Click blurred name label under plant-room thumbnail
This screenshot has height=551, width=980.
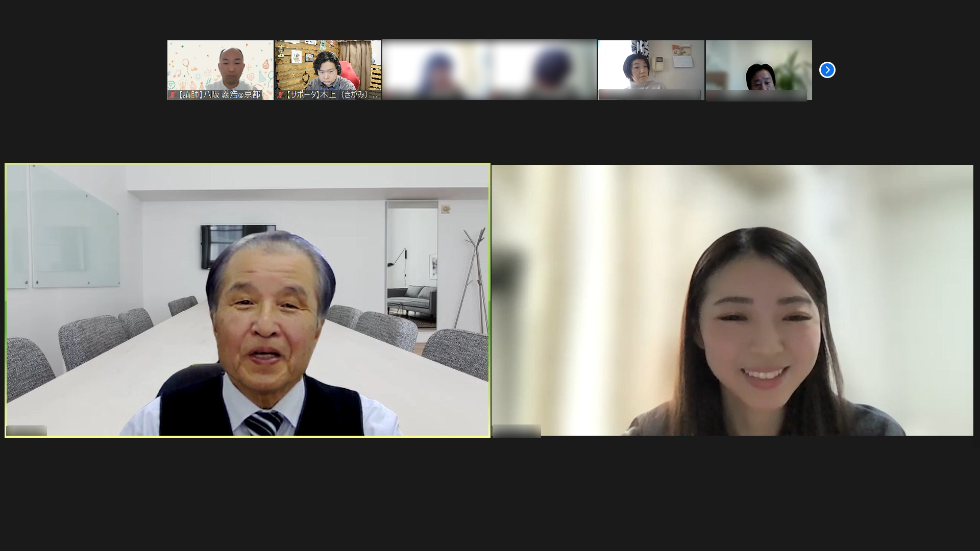point(756,95)
